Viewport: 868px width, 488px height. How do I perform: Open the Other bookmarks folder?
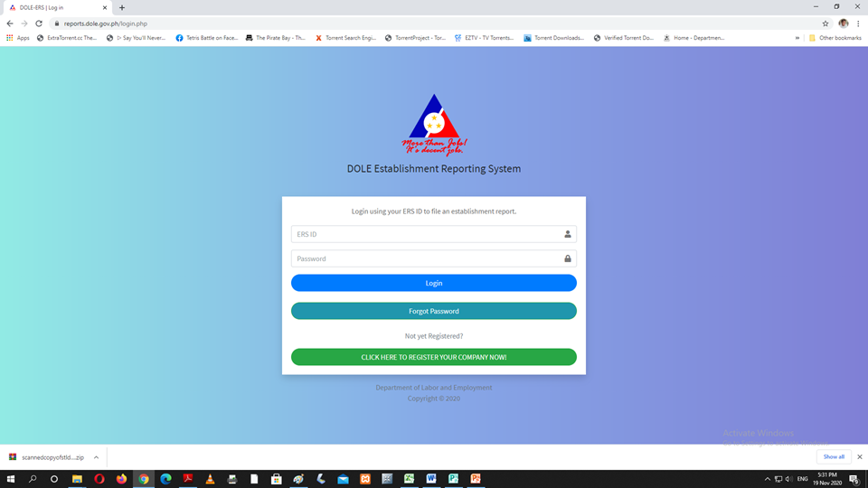835,38
